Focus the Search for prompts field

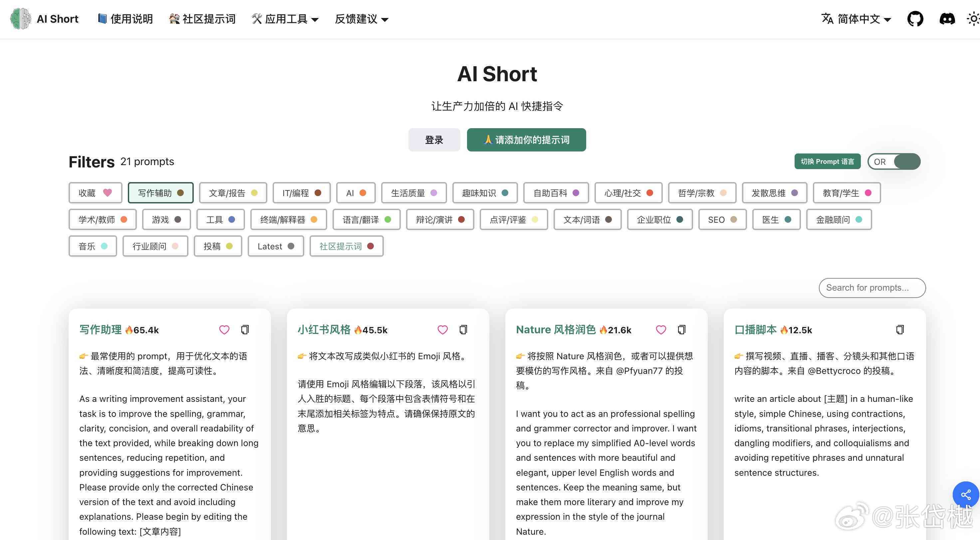point(872,288)
